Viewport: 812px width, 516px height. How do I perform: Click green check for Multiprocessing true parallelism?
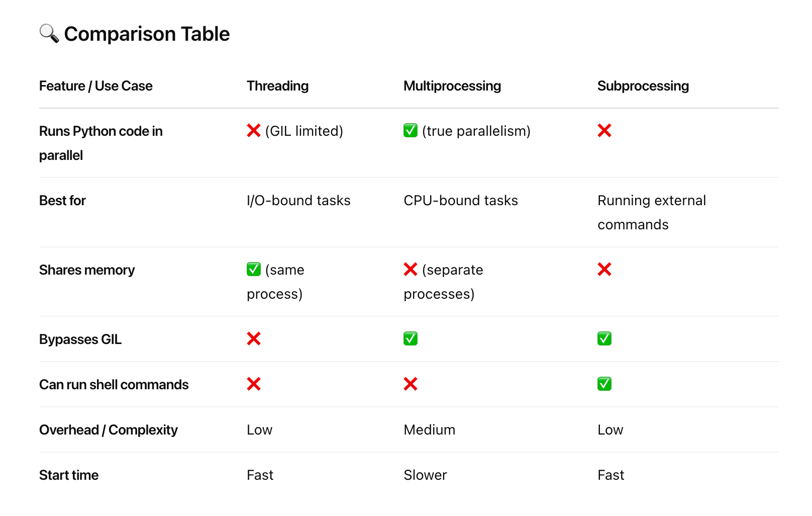(x=411, y=131)
